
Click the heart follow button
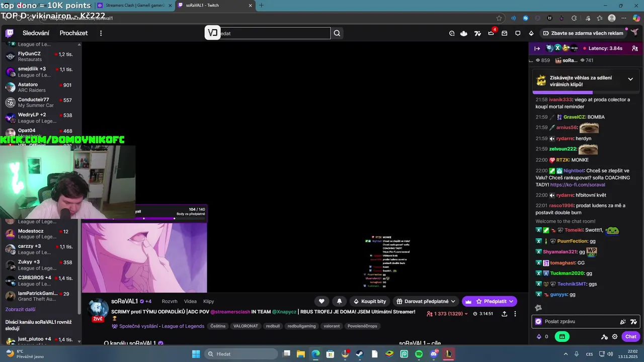point(321,301)
